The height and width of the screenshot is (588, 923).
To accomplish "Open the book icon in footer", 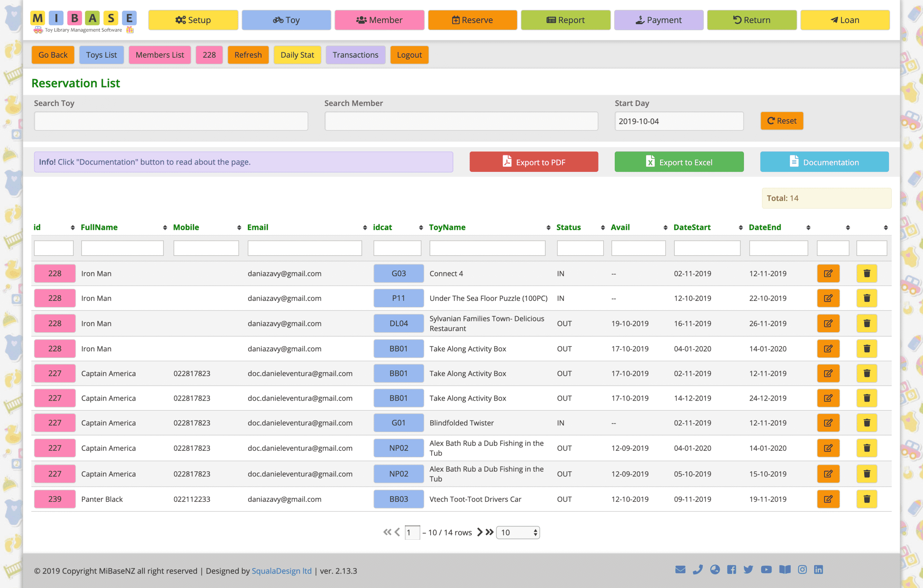I will click(x=785, y=570).
